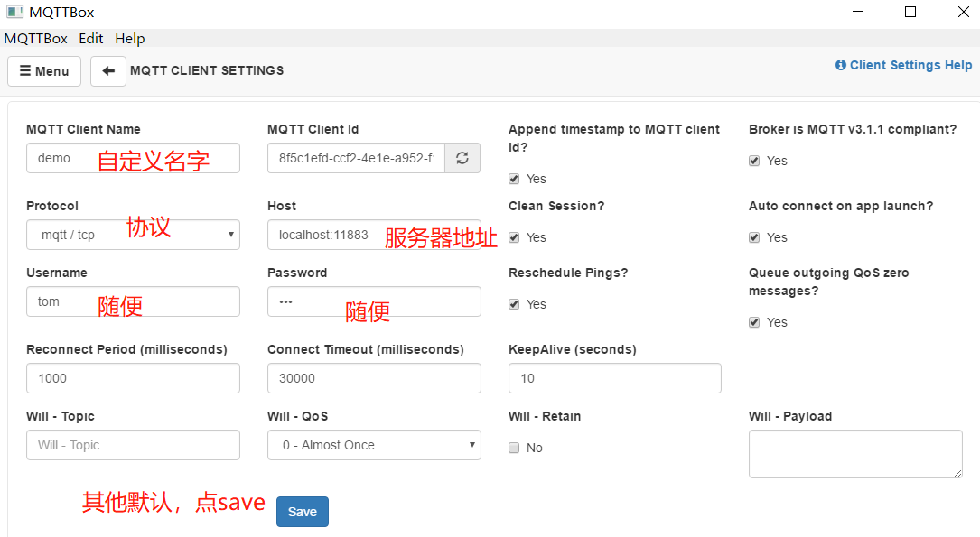Open the Help menu
The height and width of the screenshot is (537, 980).
tap(130, 39)
